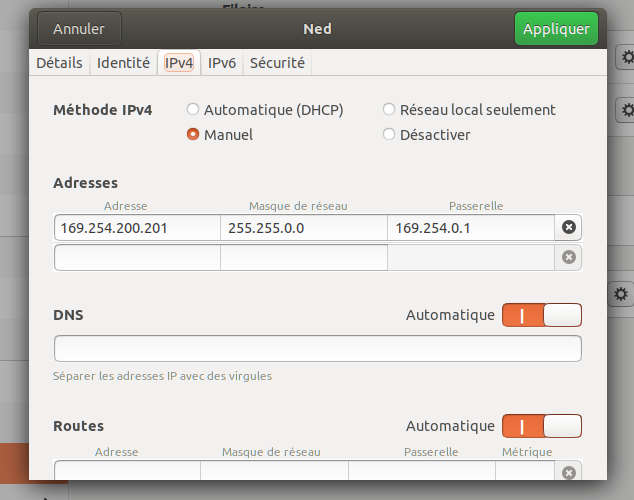Open the Sécurité tab
This screenshot has height=500, width=634.
[x=277, y=63]
